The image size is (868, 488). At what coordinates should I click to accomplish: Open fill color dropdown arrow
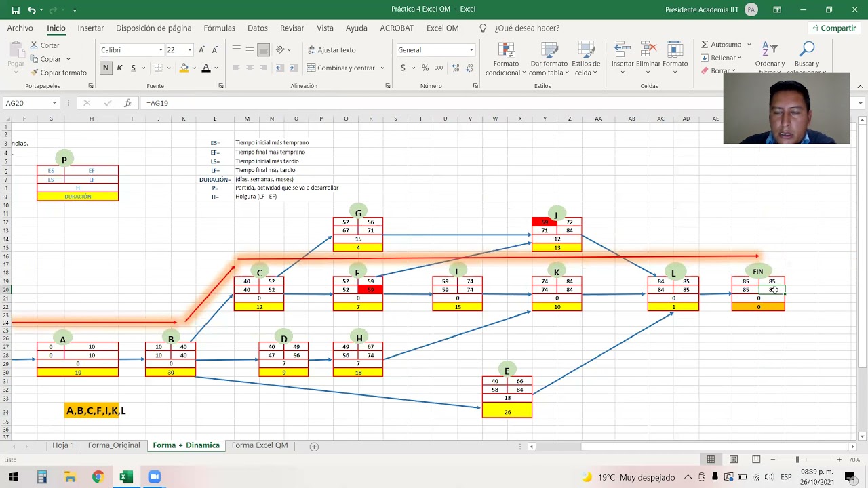(x=194, y=68)
